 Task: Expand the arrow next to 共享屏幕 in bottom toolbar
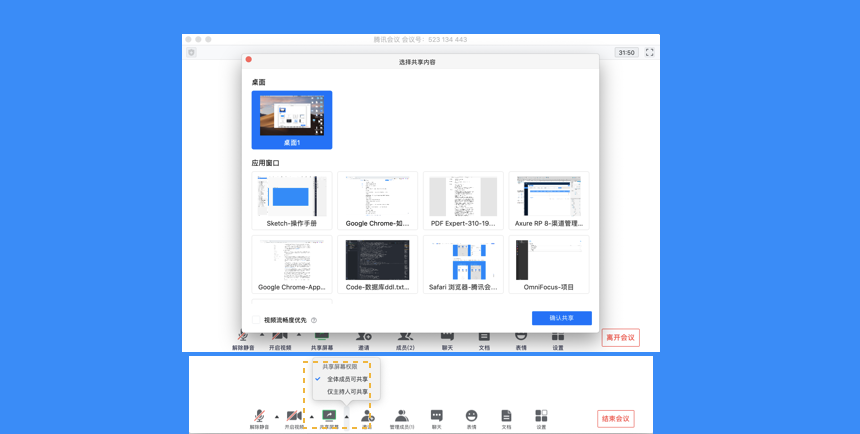(346, 417)
